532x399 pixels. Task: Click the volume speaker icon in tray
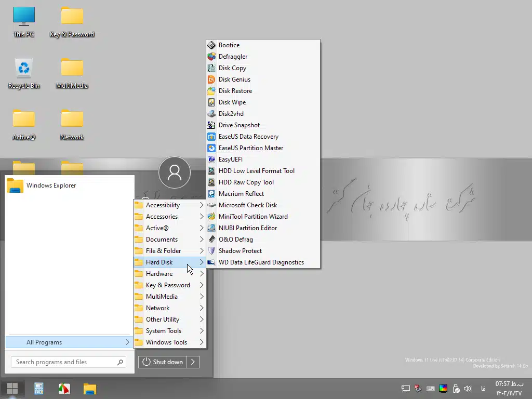click(467, 389)
